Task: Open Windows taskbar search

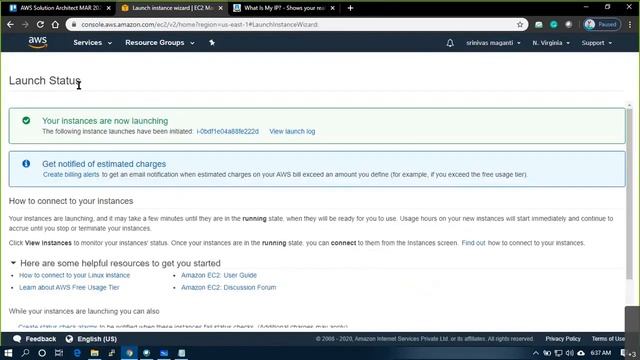Action: (x=25, y=353)
